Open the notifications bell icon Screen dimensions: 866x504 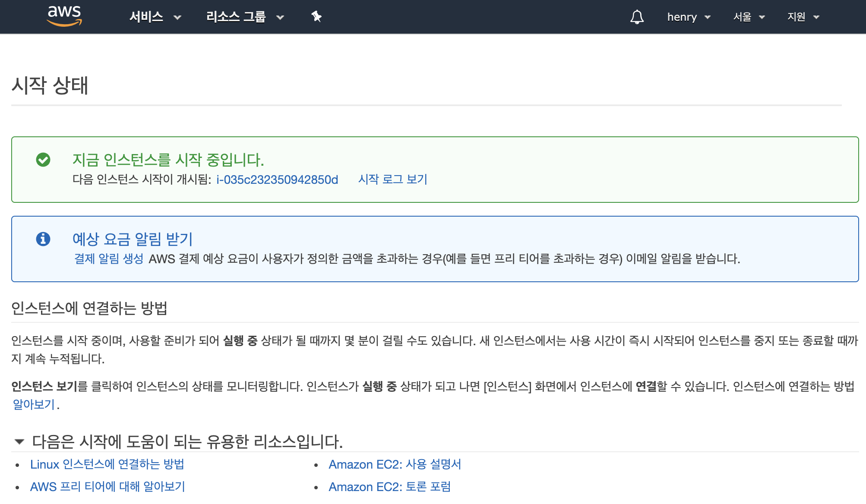[x=637, y=17]
